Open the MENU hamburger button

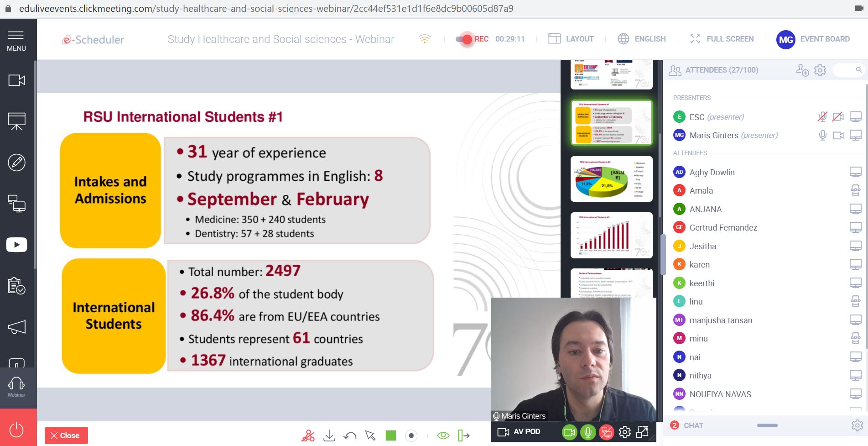(x=16, y=40)
